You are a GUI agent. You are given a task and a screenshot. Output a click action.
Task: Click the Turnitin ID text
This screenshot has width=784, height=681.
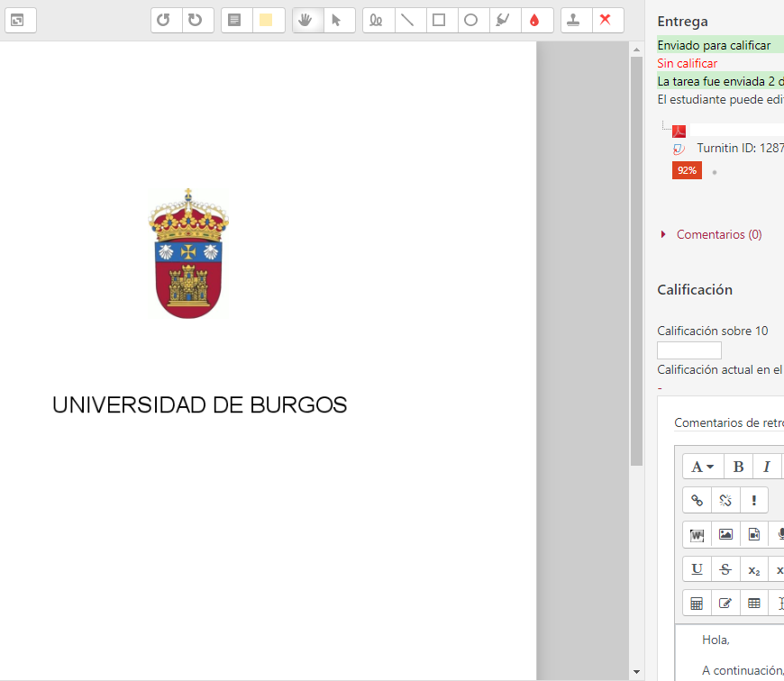point(740,149)
